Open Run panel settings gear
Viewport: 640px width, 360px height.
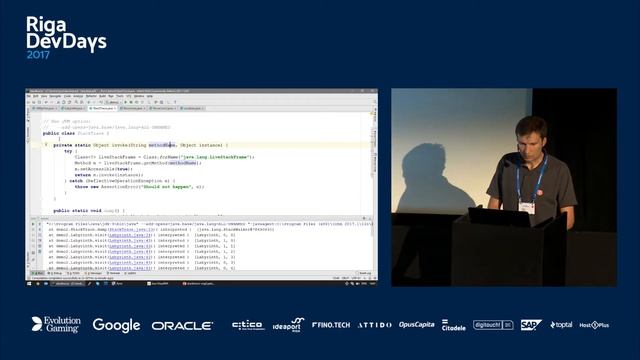click(364, 219)
